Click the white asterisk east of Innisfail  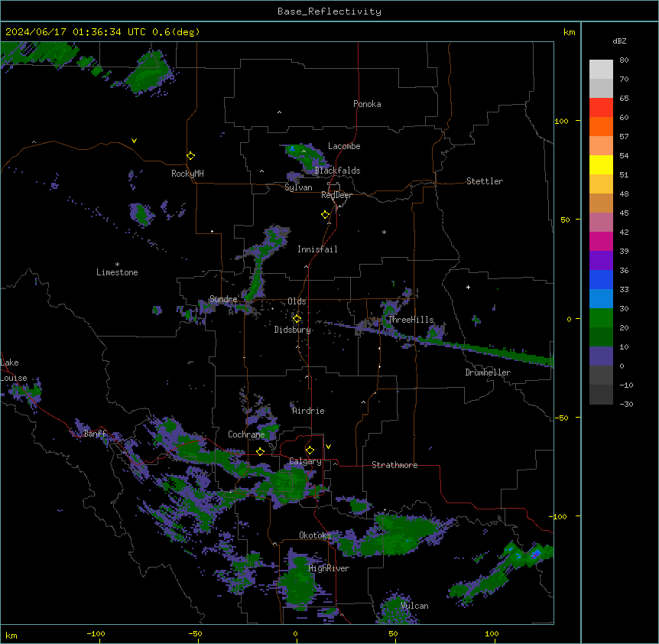click(384, 232)
